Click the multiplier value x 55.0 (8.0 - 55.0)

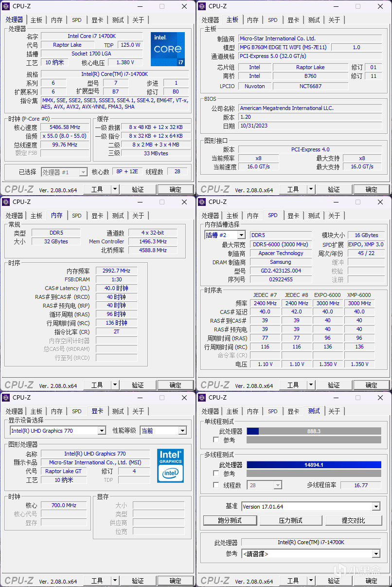click(x=65, y=136)
